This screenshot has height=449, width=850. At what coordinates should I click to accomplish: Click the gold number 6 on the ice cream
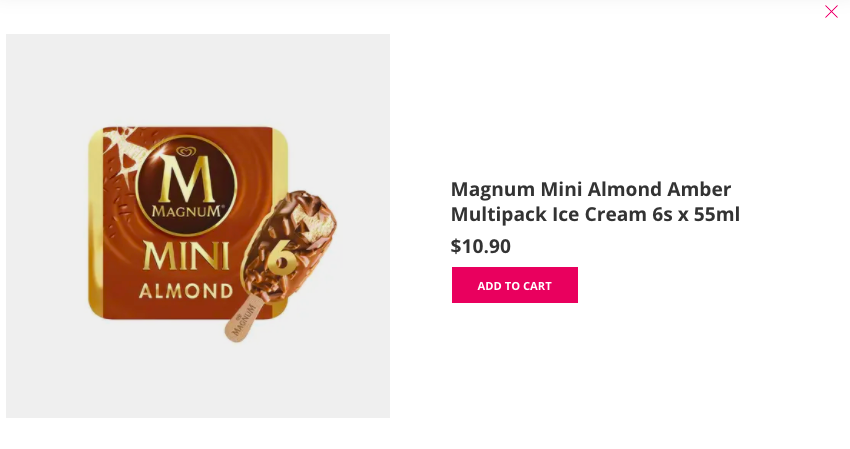281,257
